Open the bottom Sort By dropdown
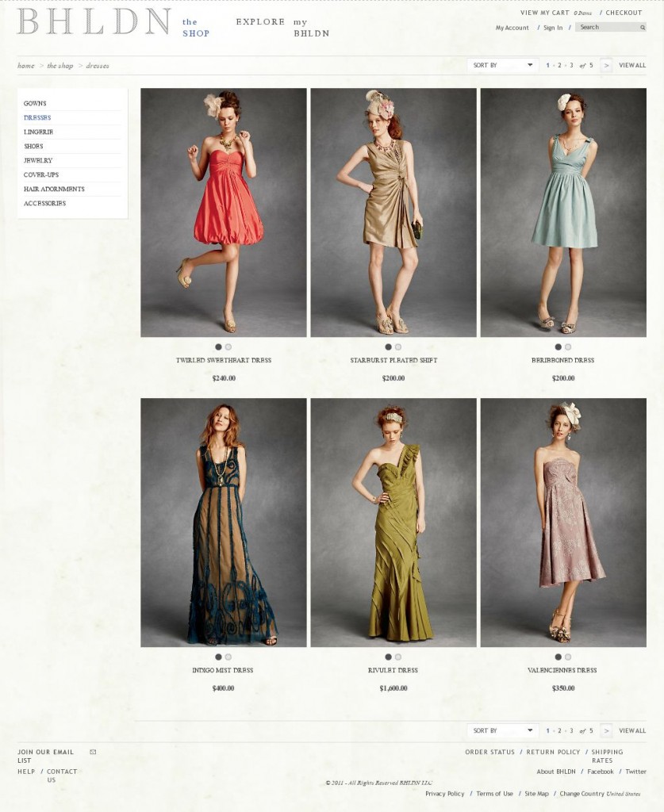Screen dimensions: 664x812 click(503, 730)
